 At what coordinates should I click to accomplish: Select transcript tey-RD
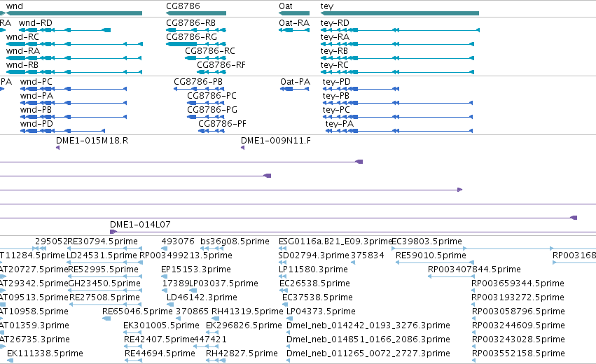click(x=335, y=23)
